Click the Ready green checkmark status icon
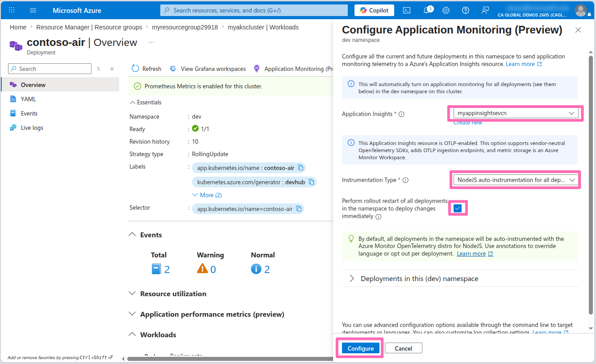This screenshot has height=364, width=596. click(x=195, y=128)
